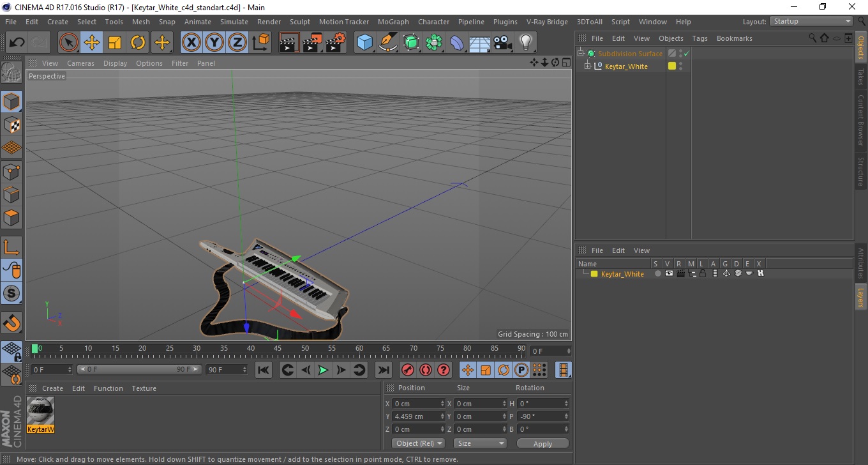Image resolution: width=868 pixels, height=465 pixels.
Task: Select Model mode cube icon
Action: (x=11, y=102)
